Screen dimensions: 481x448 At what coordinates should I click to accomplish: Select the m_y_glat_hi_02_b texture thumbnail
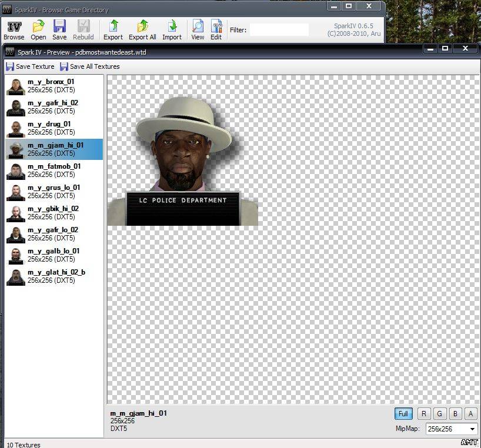[16, 276]
